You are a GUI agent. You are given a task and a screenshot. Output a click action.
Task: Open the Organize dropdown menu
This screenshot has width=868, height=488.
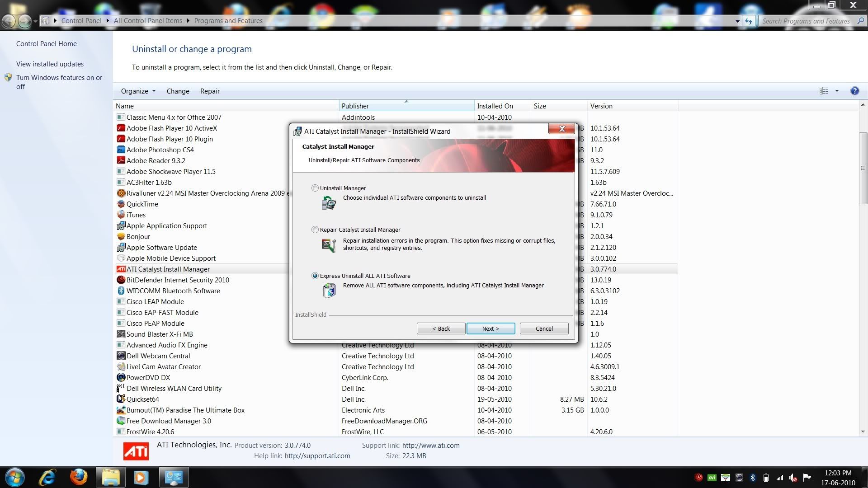pyautogui.click(x=138, y=91)
